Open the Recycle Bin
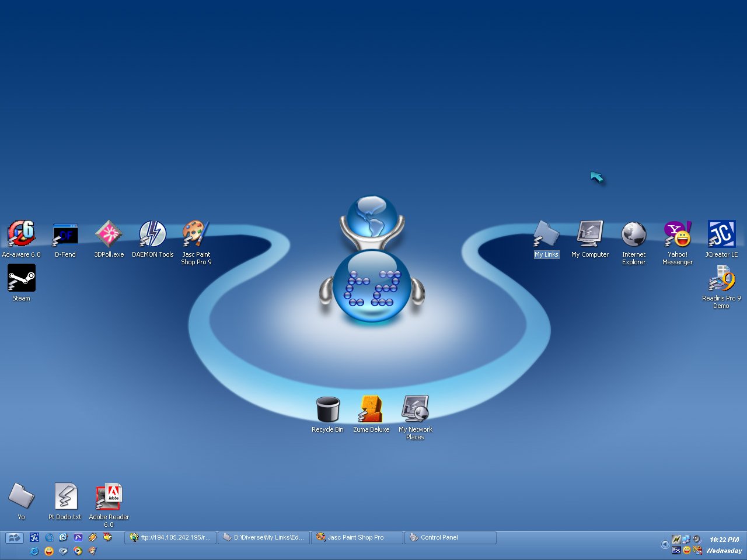The image size is (747, 560). [327, 409]
